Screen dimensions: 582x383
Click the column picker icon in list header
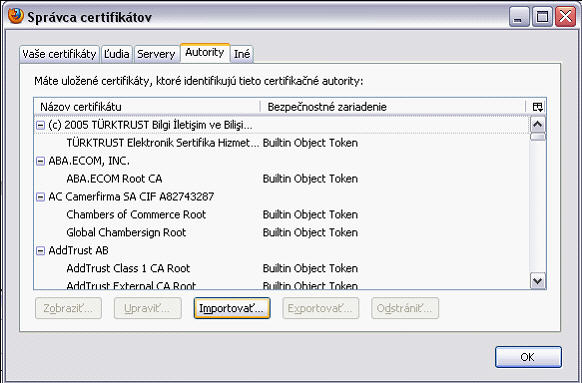point(537,107)
